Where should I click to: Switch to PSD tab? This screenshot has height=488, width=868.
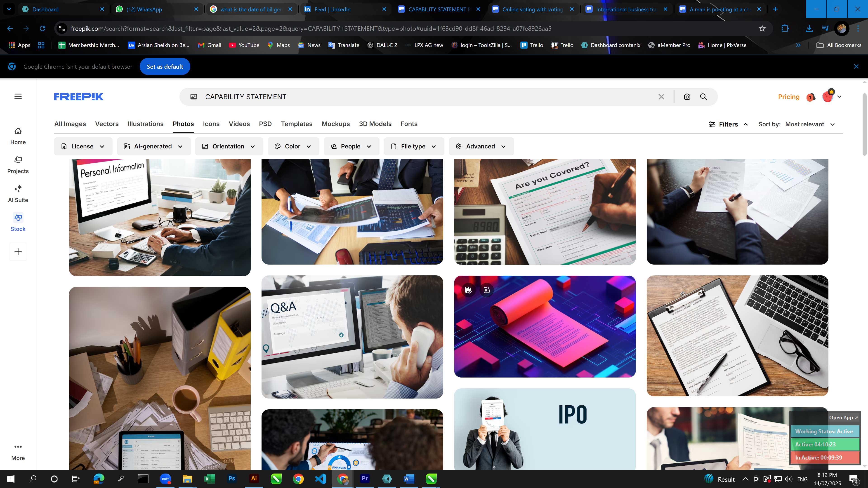tap(265, 124)
